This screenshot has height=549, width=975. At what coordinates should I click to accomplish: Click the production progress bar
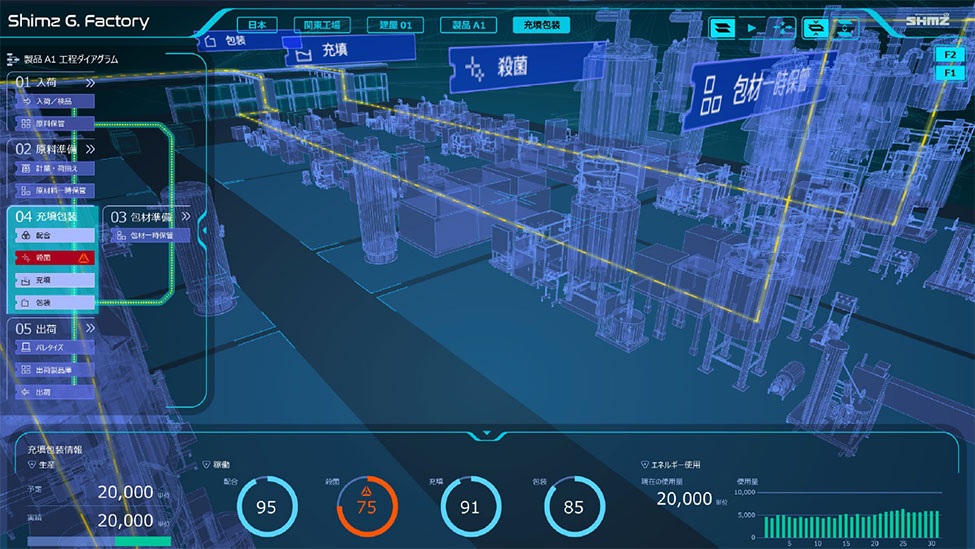pyautogui.click(x=99, y=542)
